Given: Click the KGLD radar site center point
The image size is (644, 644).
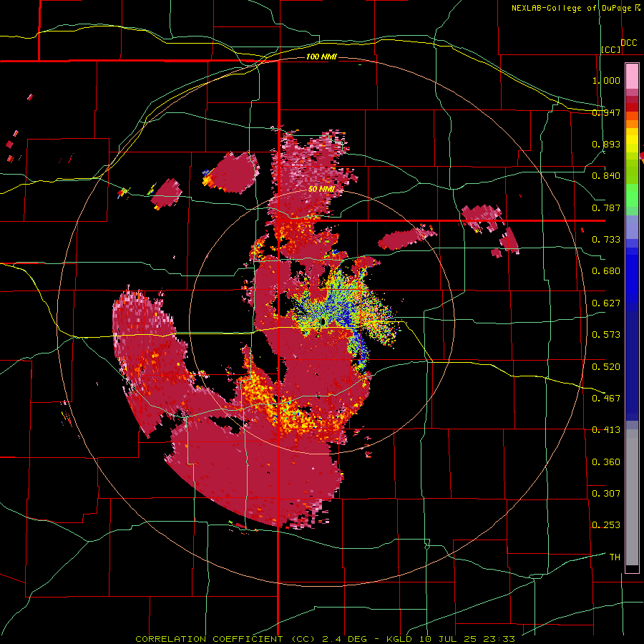Looking at the screenshot, I should point(323,321).
